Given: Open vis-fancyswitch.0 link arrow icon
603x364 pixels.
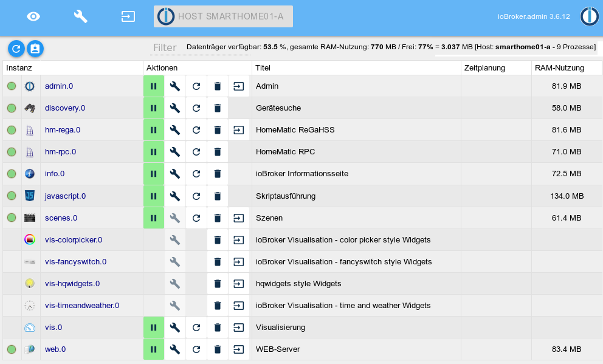Looking at the screenshot, I should [x=239, y=262].
